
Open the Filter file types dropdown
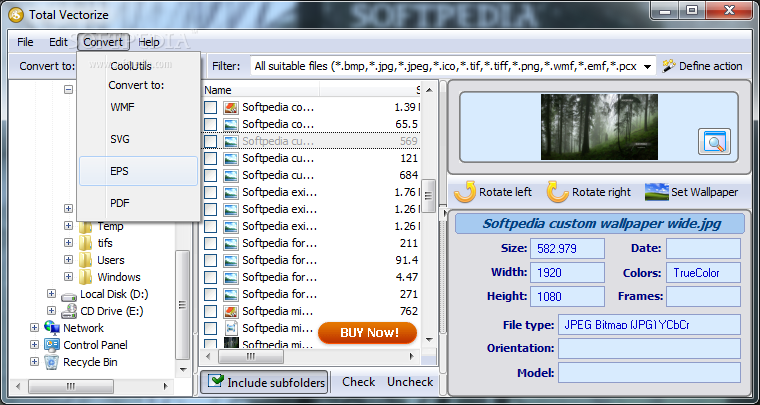coord(647,66)
